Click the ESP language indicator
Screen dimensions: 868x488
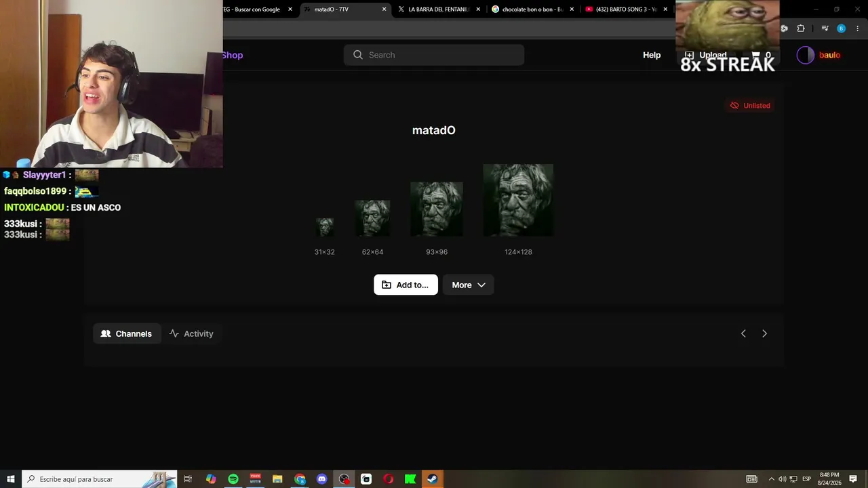pyautogui.click(x=807, y=479)
